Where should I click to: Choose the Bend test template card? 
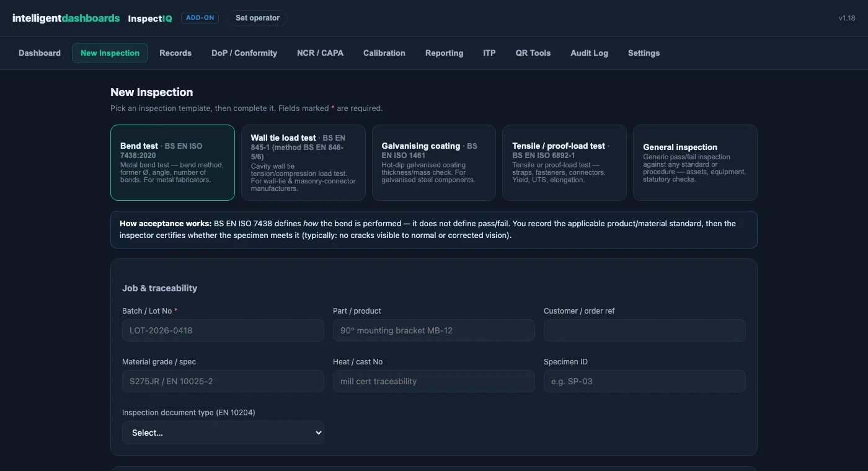[172, 163]
